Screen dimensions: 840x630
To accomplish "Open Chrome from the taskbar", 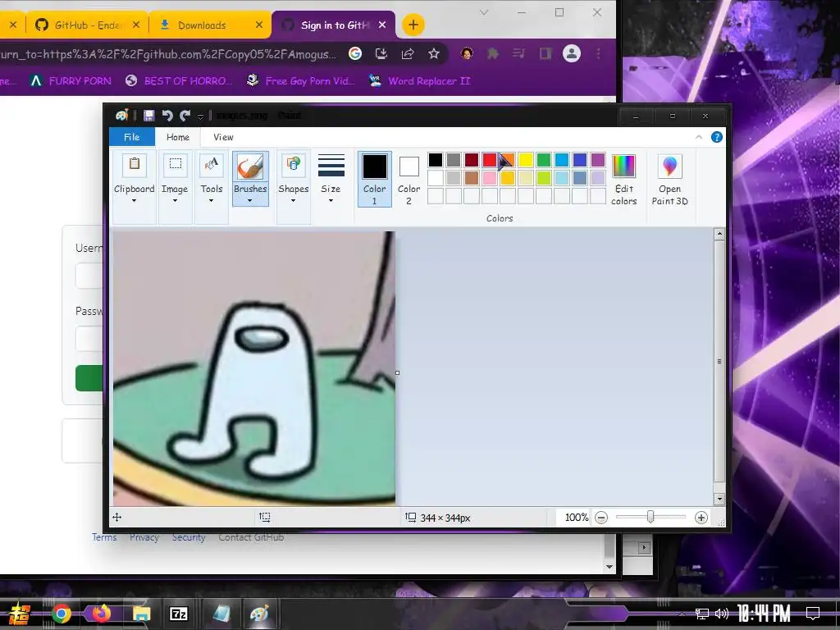I will [x=62, y=614].
